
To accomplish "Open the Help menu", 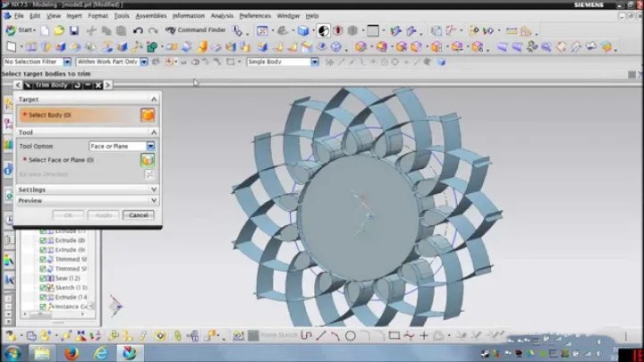I will [x=312, y=16].
